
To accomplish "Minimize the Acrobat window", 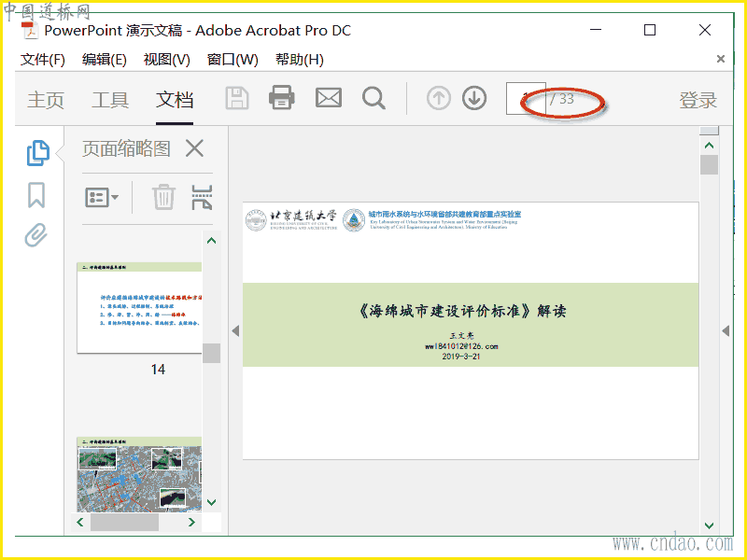I will pyautogui.click(x=596, y=30).
